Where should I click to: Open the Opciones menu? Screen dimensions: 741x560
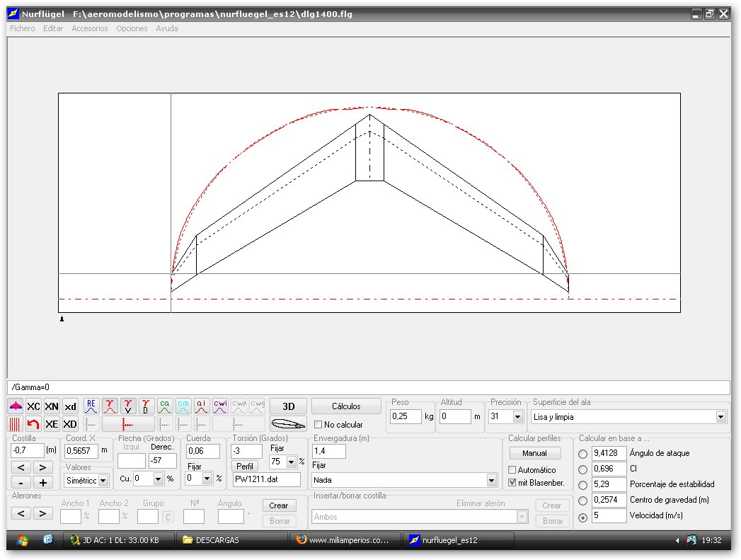point(132,28)
